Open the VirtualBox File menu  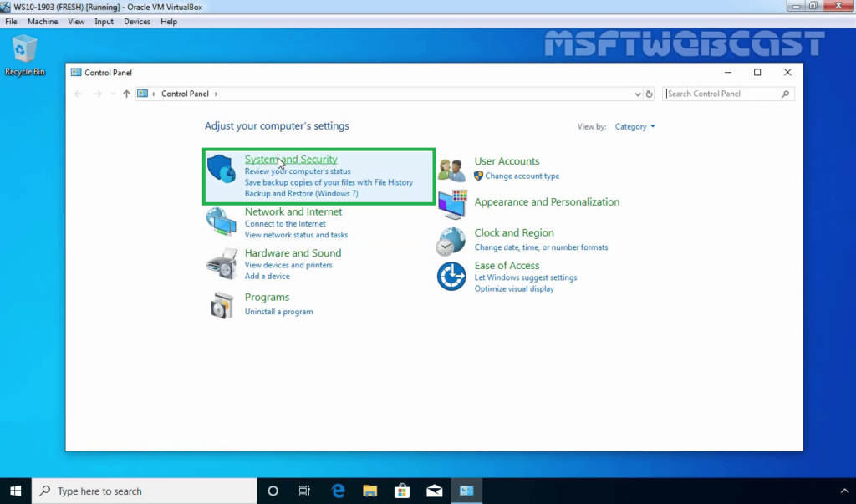click(x=11, y=21)
